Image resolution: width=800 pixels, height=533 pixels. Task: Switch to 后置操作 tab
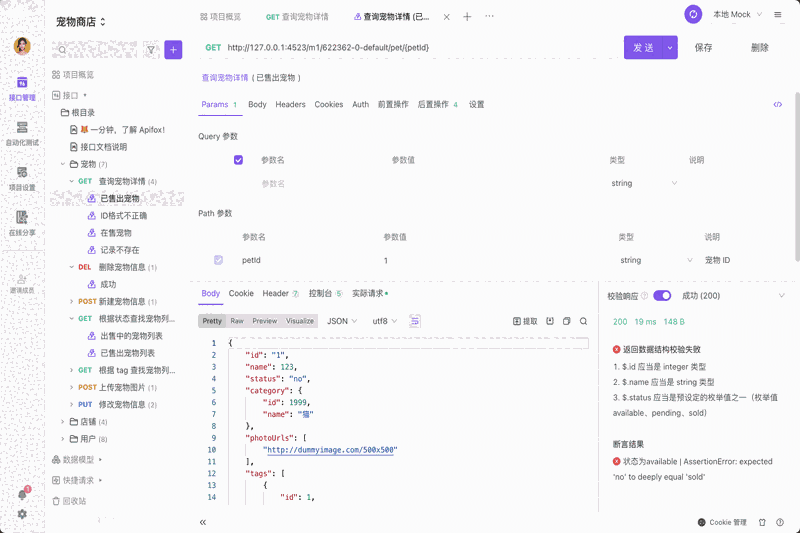438,105
